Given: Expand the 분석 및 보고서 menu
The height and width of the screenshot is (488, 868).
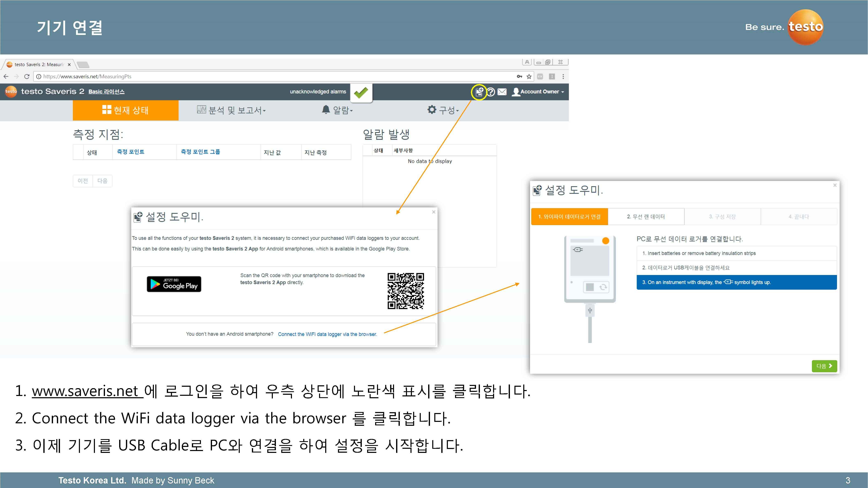Looking at the screenshot, I should pos(232,110).
